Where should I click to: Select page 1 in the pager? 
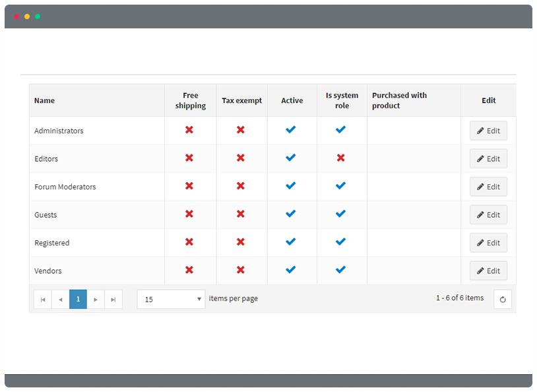pos(78,299)
